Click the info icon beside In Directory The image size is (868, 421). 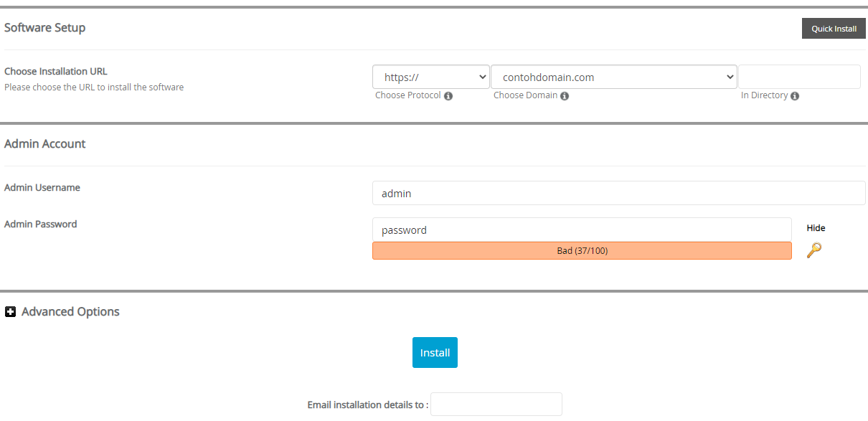pyautogui.click(x=795, y=96)
